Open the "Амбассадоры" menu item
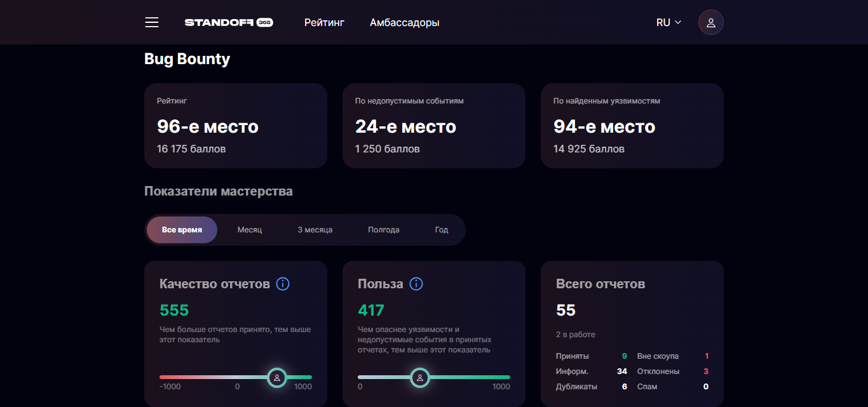 point(404,22)
